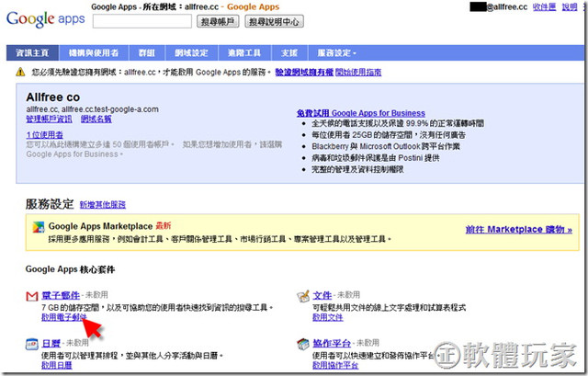
Task: Click the Calendar (日曆) icon
Action: (x=32, y=344)
